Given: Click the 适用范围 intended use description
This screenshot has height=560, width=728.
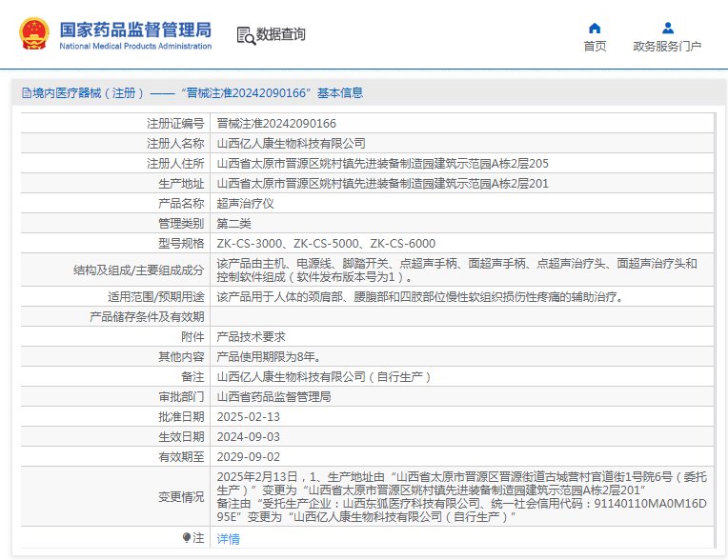Looking at the screenshot, I should point(420,296).
